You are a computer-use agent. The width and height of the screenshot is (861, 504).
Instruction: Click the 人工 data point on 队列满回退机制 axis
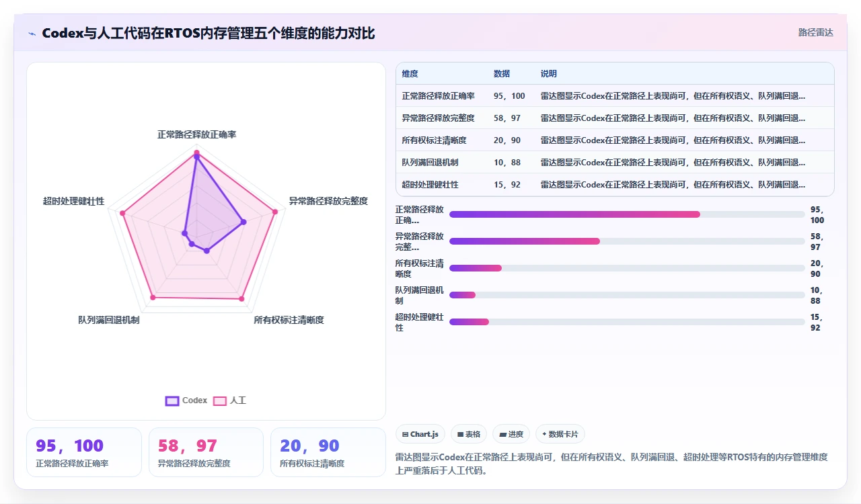click(153, 296)
